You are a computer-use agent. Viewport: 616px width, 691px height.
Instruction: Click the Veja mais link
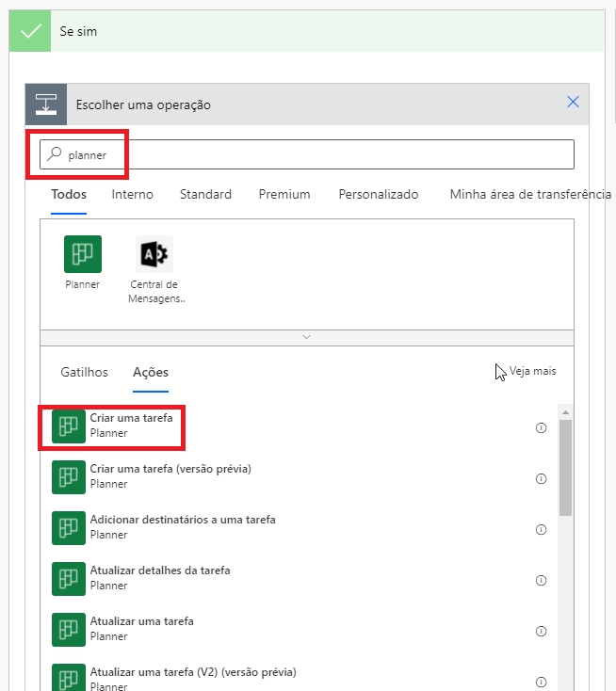(x=533, y=371)
